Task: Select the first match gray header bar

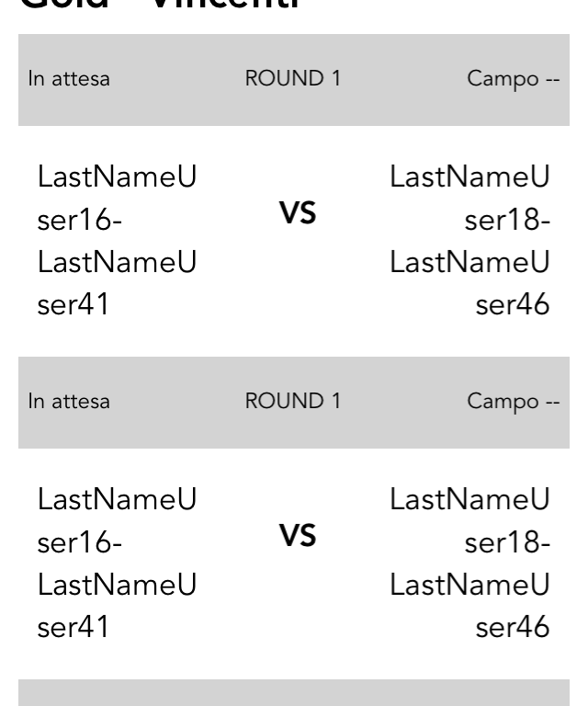Action: pyautogui.click(x=294, y=80)
